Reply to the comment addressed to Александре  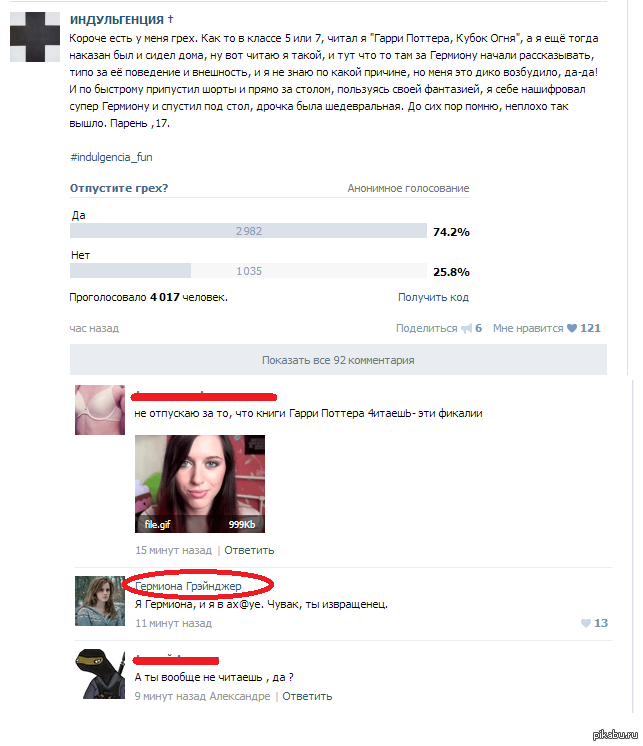[307, 696]
